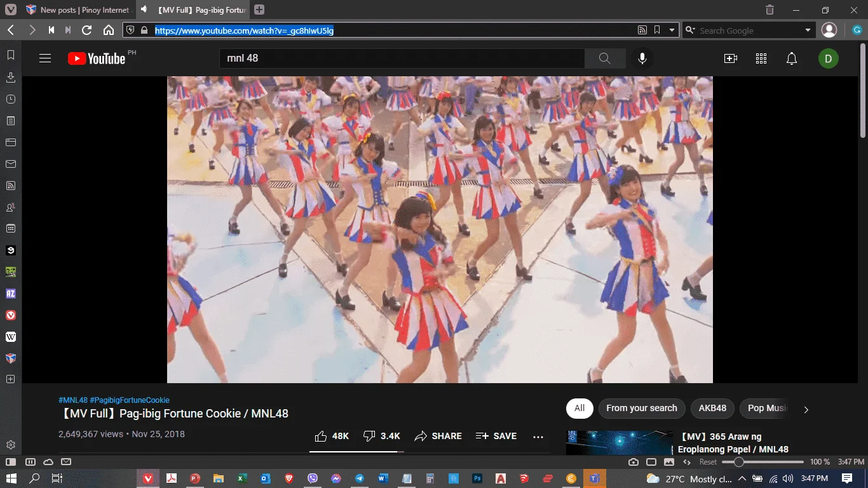Go forward to the next page

[32, 30]
